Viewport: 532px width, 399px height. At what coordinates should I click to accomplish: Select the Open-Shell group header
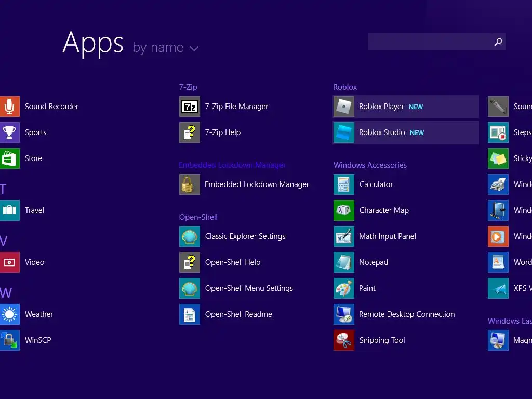(198, 217)
